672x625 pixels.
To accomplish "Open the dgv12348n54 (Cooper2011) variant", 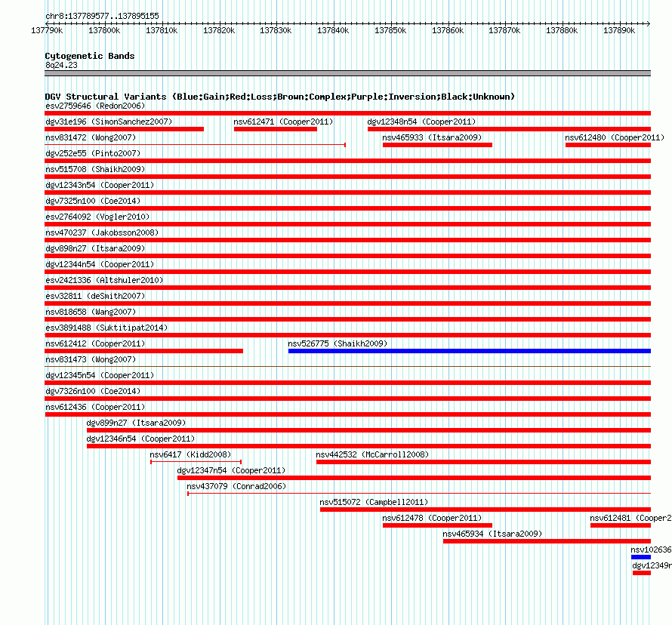I will pyautogui.click(x=422, y=122).
